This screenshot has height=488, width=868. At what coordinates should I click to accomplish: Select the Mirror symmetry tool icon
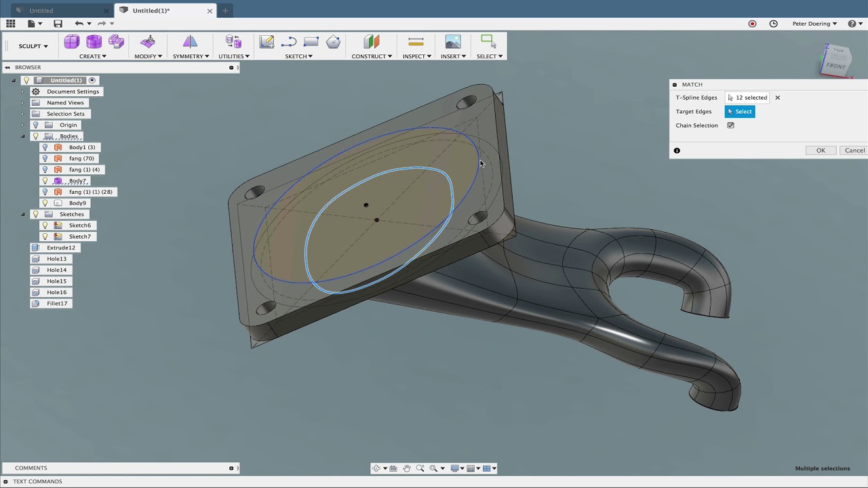point(190,42)
